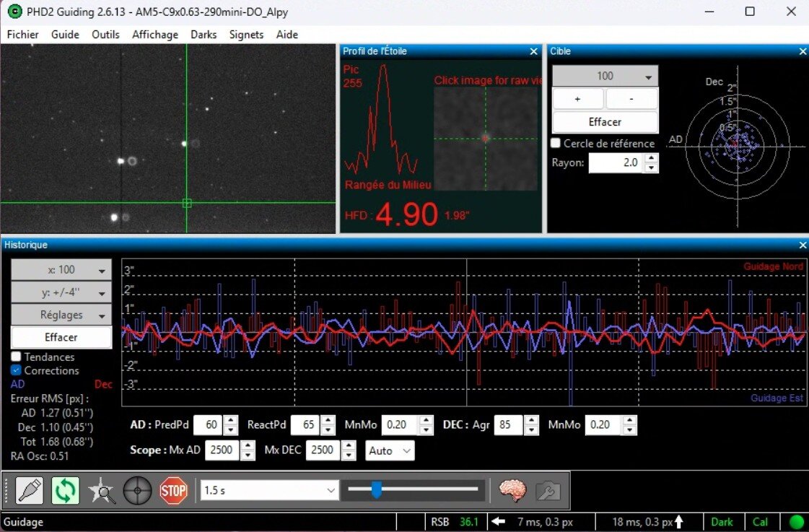Viewport: 809px width, 532px height.
Task: Click Tot 1.68 (0.68'') RMS text
Action: pyautogui.click(x=57, y=441)
